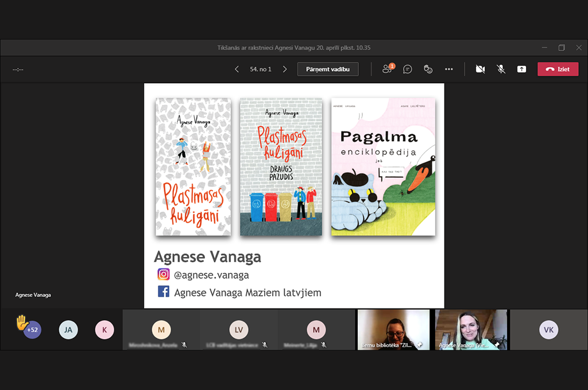This screenshot has height=390, width=588.
Task: Click Plastmasas huligāni Draugs pazudis cover
Action: 281,167
